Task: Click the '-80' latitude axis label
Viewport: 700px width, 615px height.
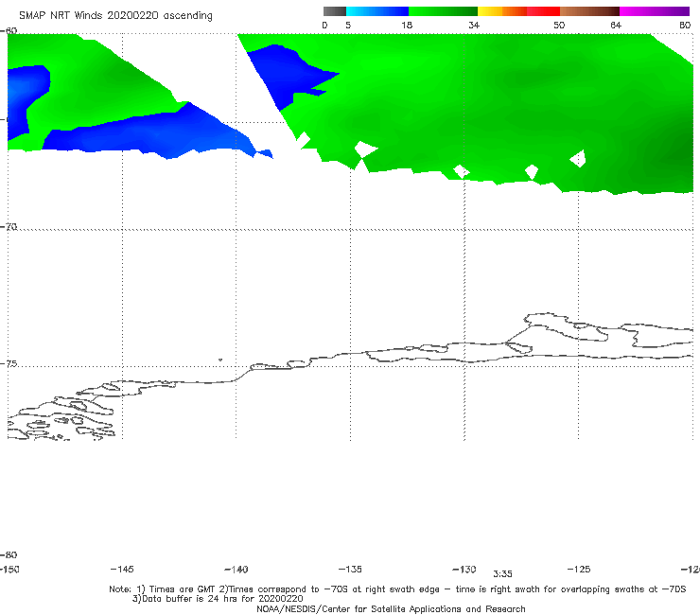Action: [9, 554]
